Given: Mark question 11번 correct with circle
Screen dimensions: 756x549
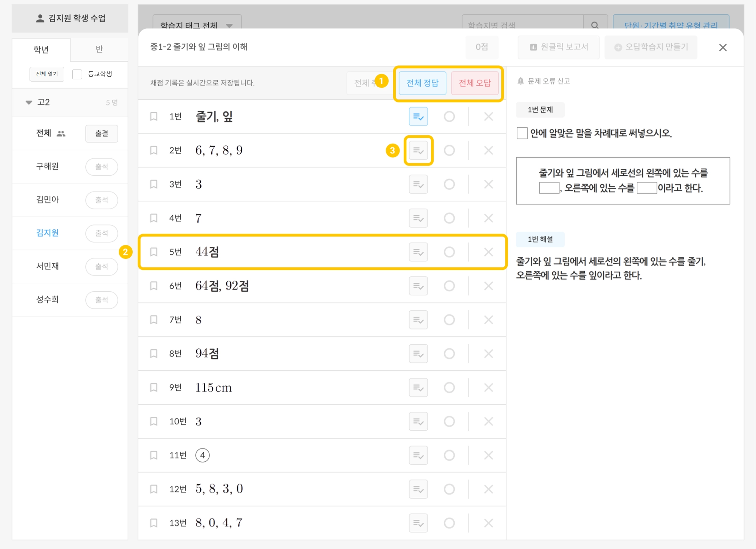Looking at the screenshot, I should (x=449, y=455).
